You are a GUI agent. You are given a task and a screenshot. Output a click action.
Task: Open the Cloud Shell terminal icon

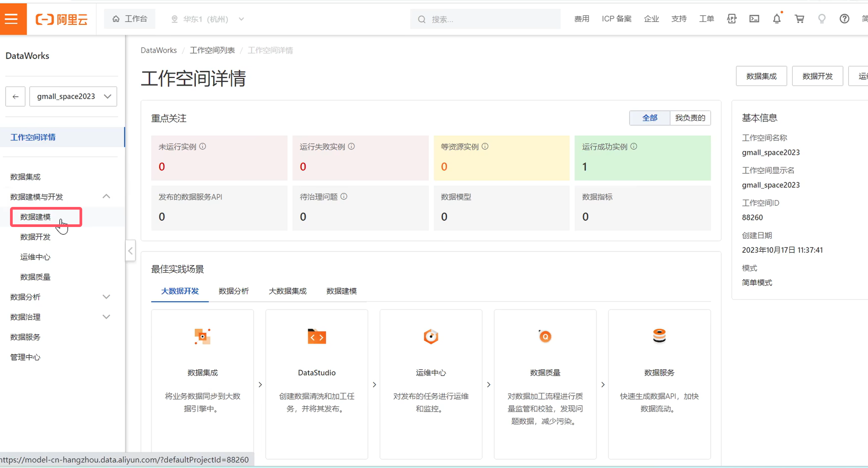click(754, 19)
